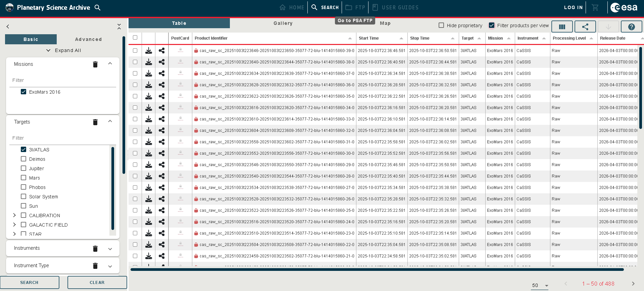Sort by Start Time column arrow
This screenshot has height=291, width=644.
coord(401,38)
